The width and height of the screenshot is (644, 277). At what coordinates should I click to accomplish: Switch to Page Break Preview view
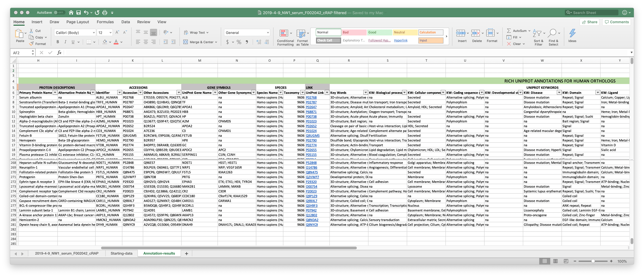566,261
